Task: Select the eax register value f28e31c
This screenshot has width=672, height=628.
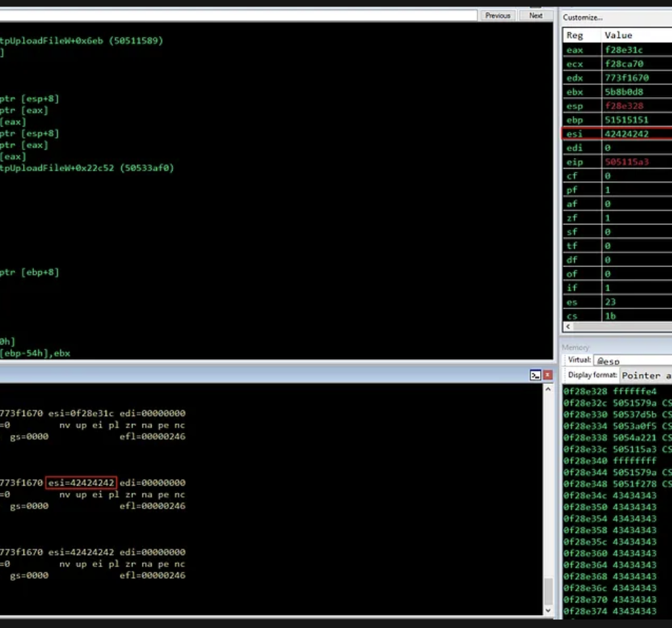Action: coord(625,50)
